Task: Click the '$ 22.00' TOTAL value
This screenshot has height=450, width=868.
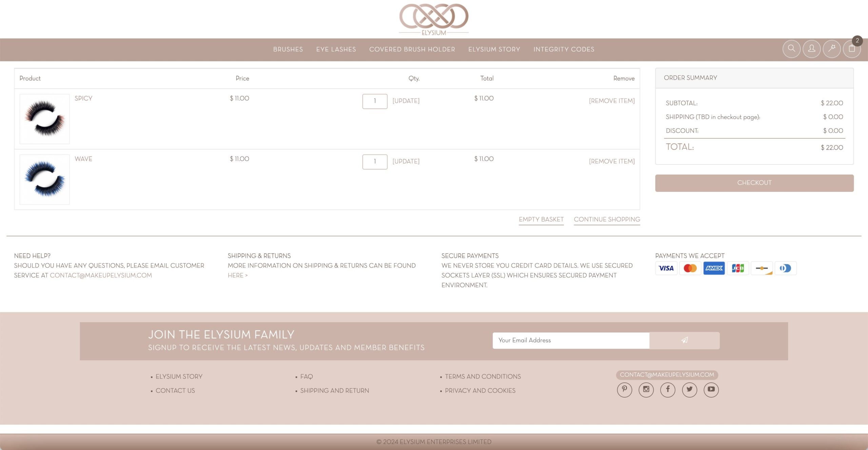Action: (x=832, y=148)
